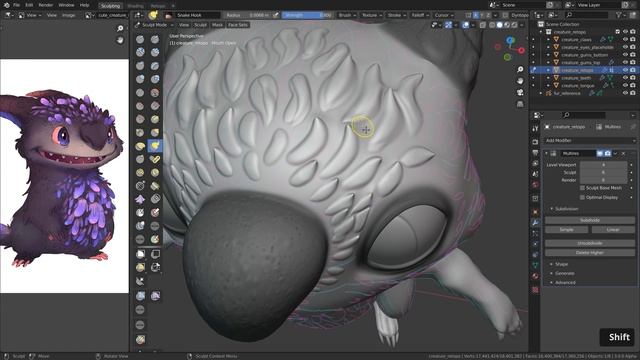Screen dimensions: 640x360
Task: Select the Smooth brush tool
Action: [x=155, y=92]
